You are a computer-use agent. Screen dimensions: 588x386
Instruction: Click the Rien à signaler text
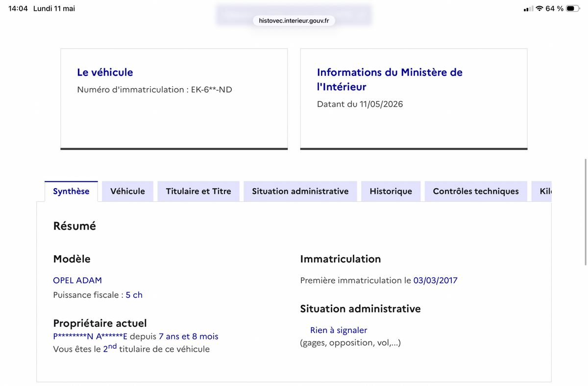pos(339,330)
